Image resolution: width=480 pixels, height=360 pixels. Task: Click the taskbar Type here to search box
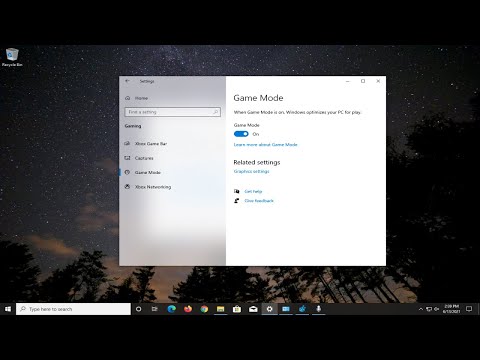pyautogui.click(x=73, y=309)
